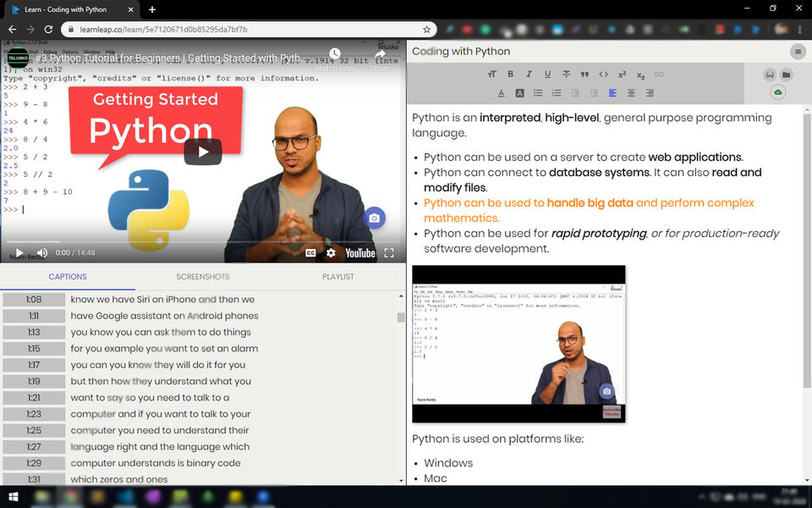Click the video title link
This screenshot has height=508, width=812.
(x=167, y=58)
